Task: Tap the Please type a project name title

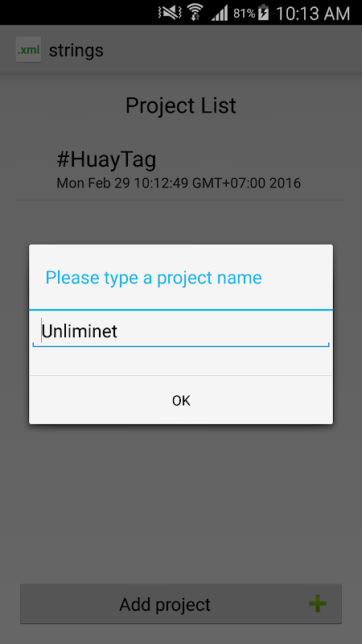Action: click(x=154, y=278)
